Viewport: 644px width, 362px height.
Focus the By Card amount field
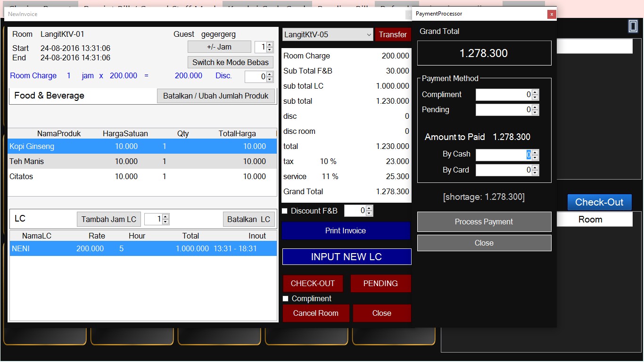504,170
